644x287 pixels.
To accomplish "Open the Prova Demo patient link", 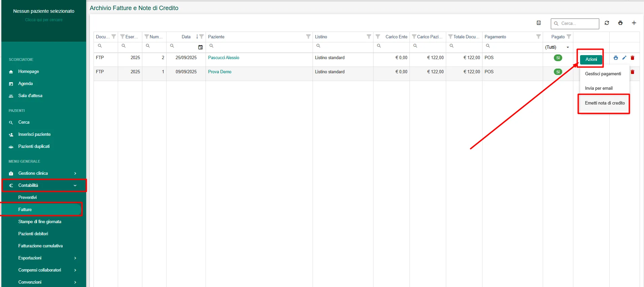I will tap(219, 72).
